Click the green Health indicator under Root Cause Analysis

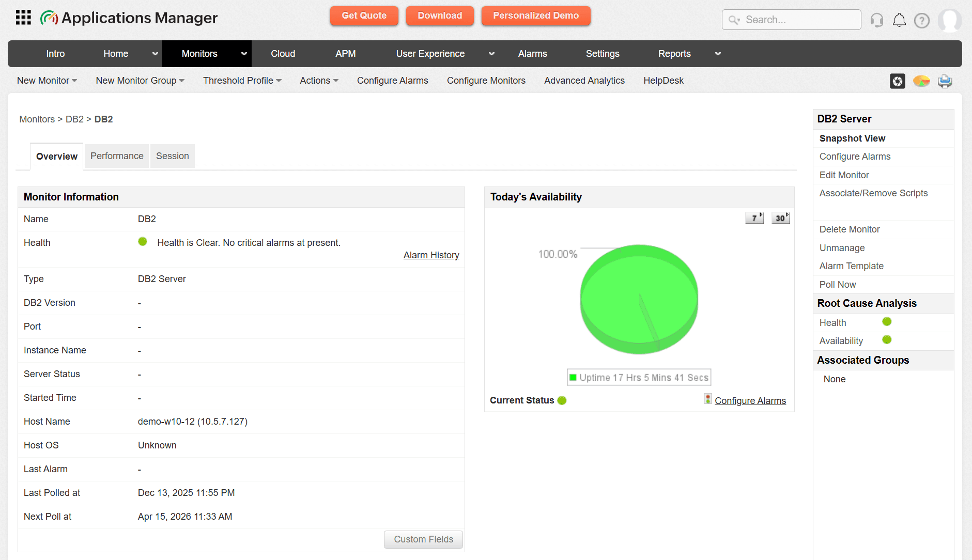point(887,321)
